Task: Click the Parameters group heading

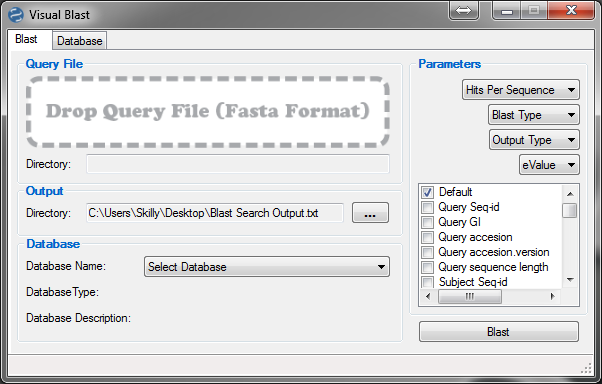Action: click(450, 64)
